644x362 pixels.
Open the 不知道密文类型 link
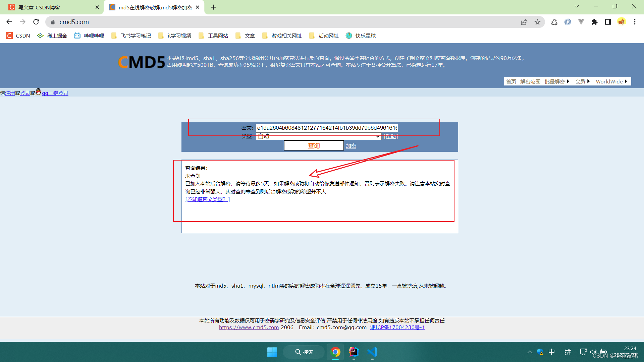(x=207, y=199)
